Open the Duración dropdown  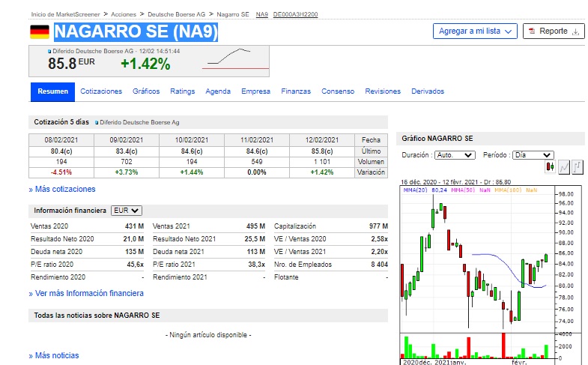tap(454, 155)
